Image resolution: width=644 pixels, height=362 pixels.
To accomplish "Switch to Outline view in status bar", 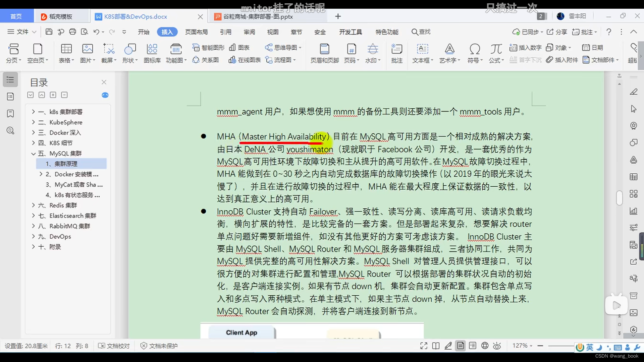I will (473, 346).
